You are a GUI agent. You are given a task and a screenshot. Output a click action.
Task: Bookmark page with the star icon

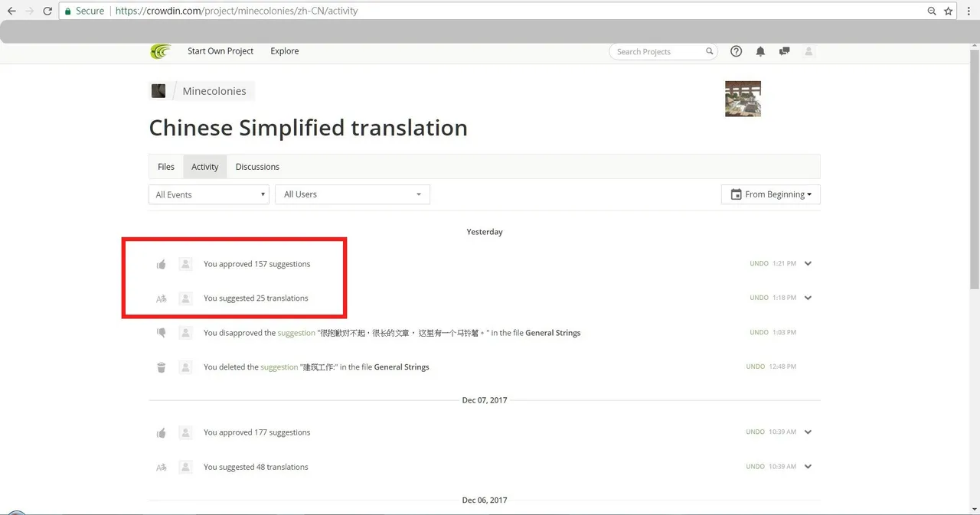[x=949, y=11]
